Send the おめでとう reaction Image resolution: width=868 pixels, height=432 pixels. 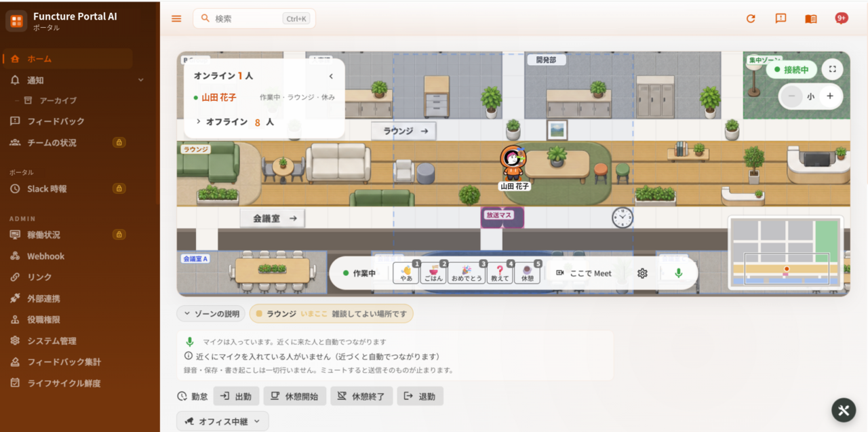[467, 273]
